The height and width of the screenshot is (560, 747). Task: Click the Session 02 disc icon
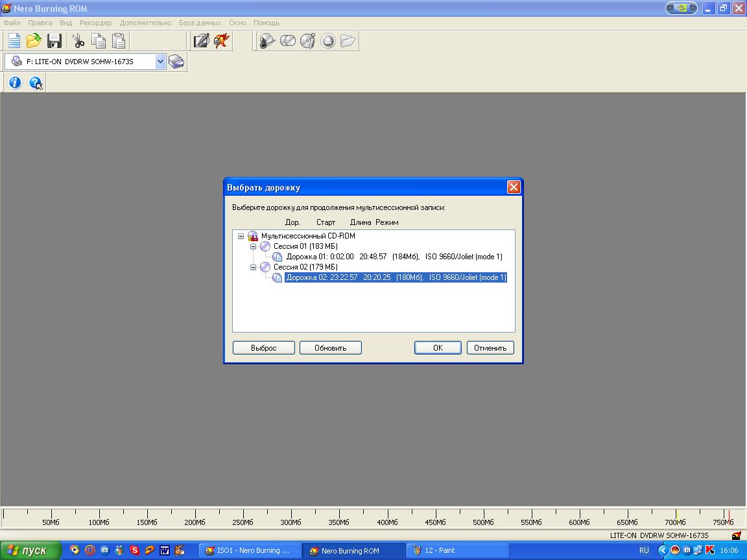[x=265, y=267]
